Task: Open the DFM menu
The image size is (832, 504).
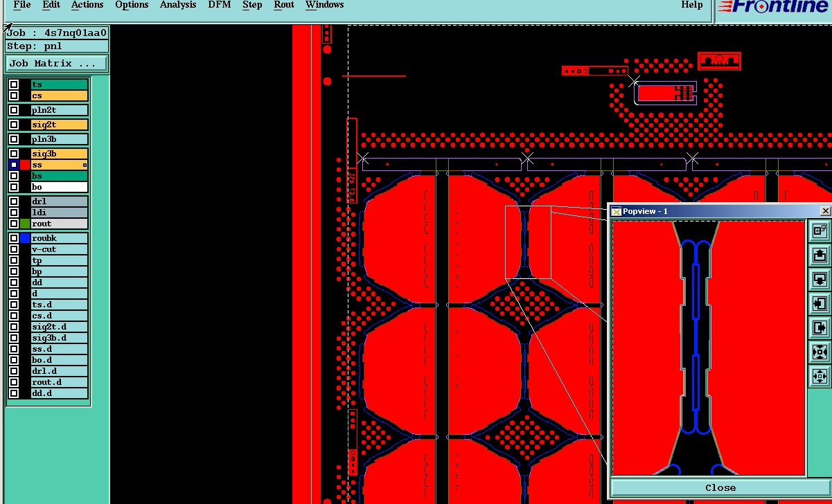Action: [x=220, y=5]
